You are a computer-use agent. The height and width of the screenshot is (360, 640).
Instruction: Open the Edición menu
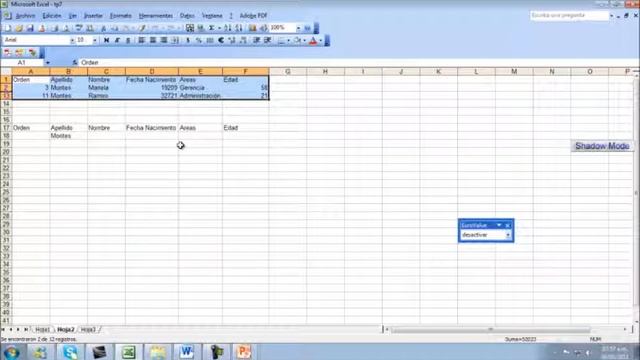[52, 16]
